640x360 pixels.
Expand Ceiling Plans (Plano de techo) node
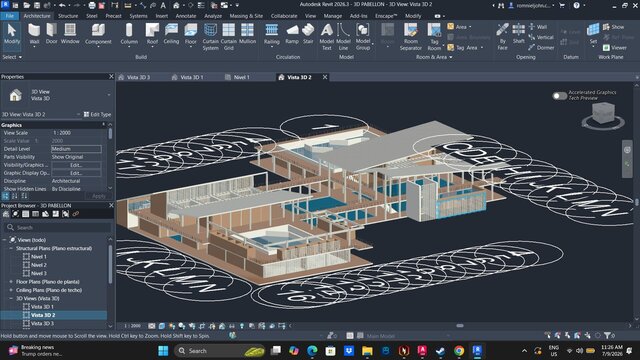(11, 290)
